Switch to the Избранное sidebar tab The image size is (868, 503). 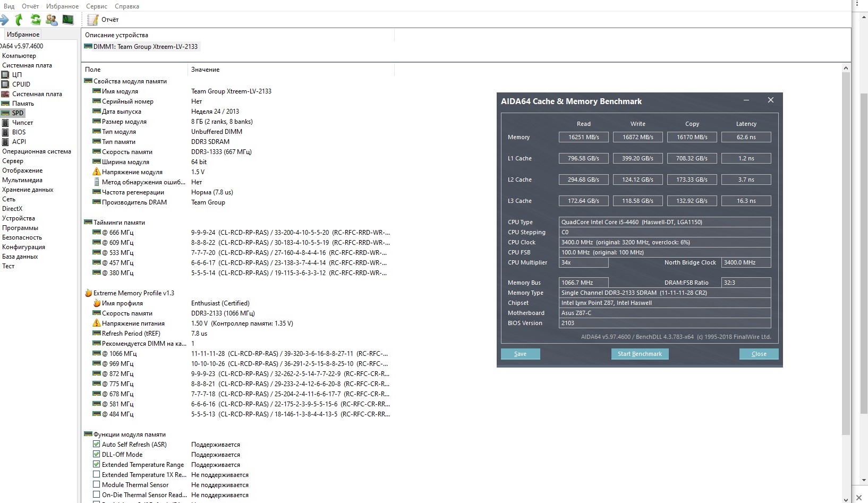point(23,35)
